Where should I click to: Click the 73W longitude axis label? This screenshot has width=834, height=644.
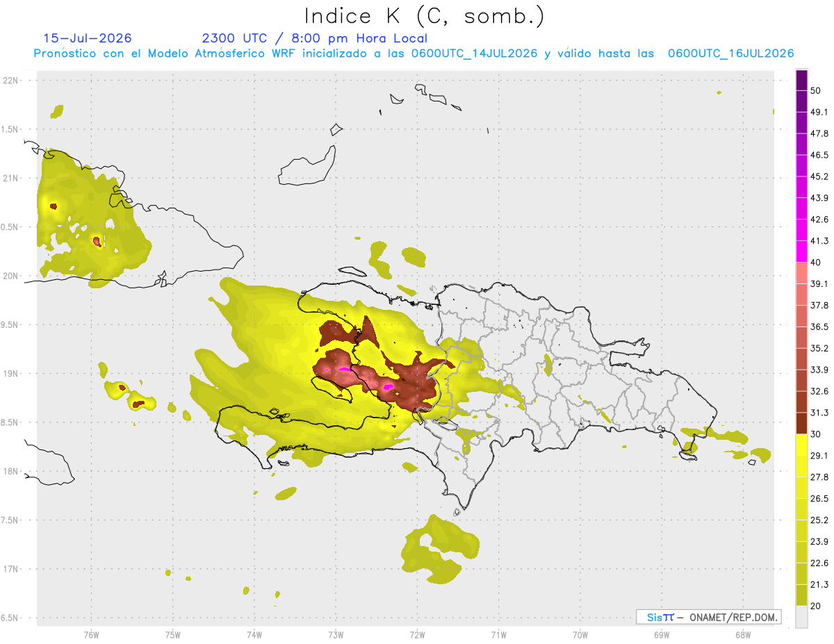[x=336, y=634]
